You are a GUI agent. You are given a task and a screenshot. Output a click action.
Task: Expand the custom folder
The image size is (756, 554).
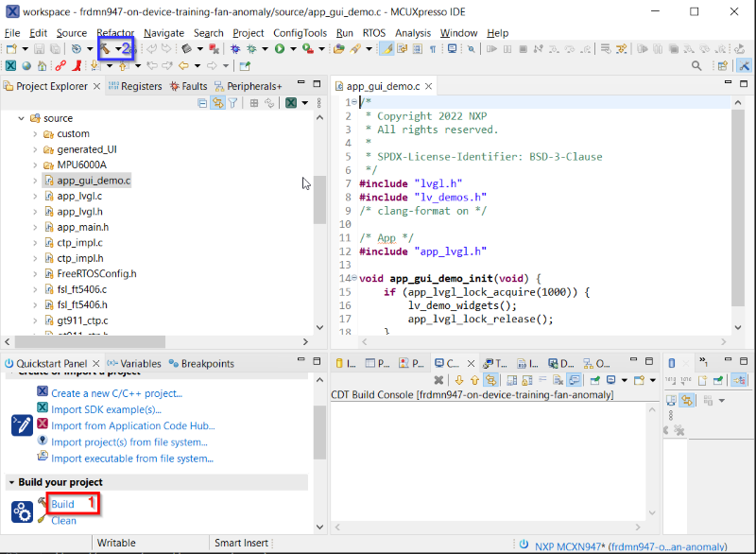click(x=35, y=134)
